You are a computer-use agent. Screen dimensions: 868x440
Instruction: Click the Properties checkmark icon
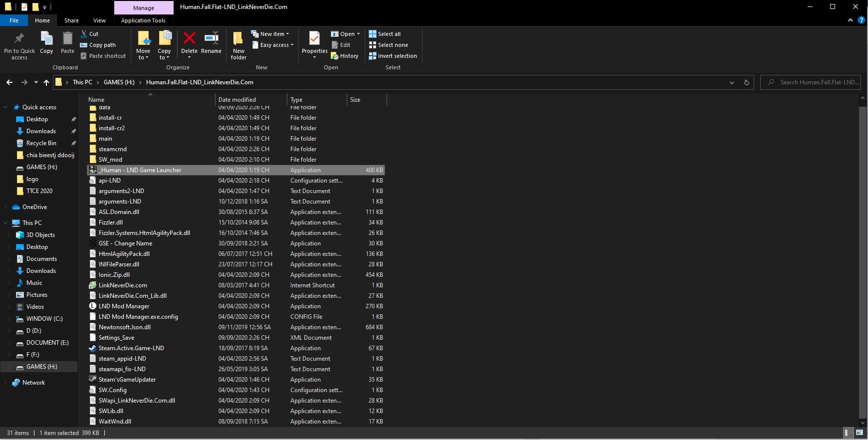314,39
